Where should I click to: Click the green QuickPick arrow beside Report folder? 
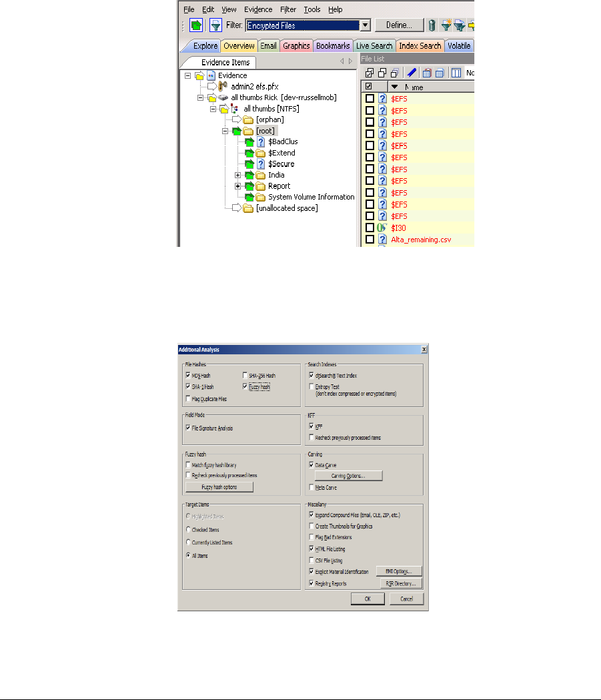[249, 186]
